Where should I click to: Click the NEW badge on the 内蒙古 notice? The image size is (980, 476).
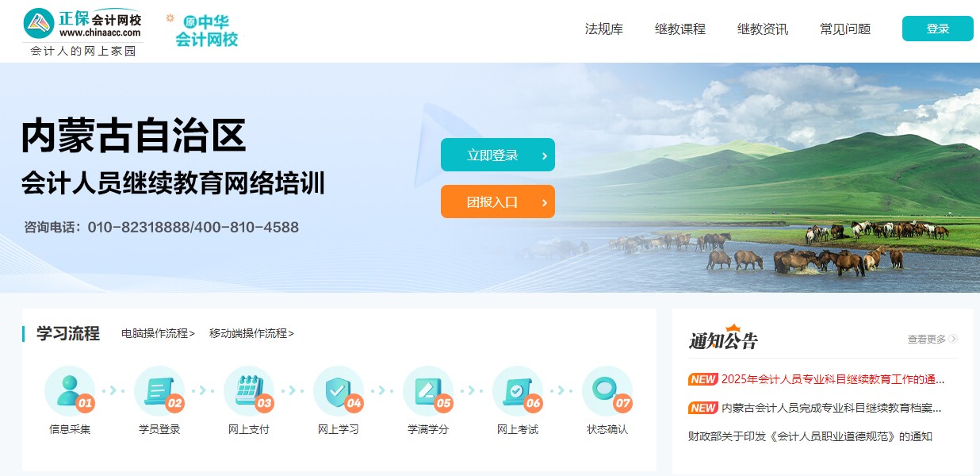pos(702,408)
